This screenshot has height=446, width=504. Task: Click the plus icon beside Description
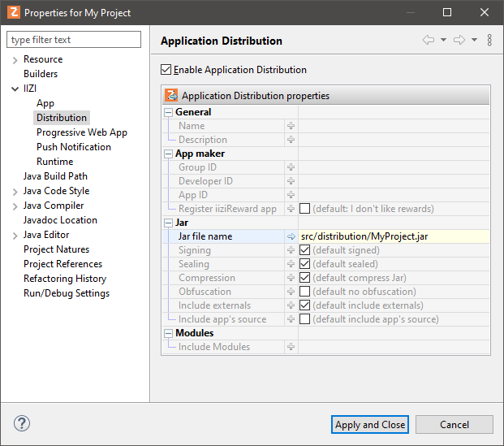tap(291, 140)
